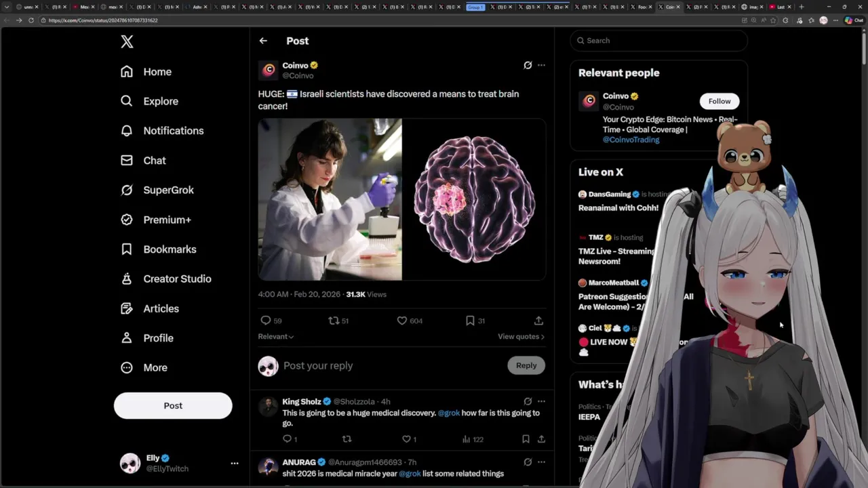Like the King Sholz comment
This screenshot has height=488, width=868.
click(406, 439)
